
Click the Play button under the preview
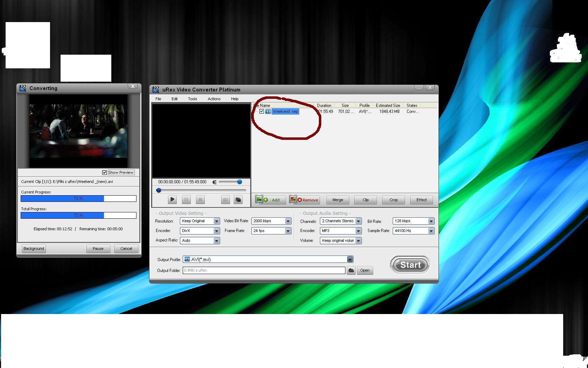172,200
